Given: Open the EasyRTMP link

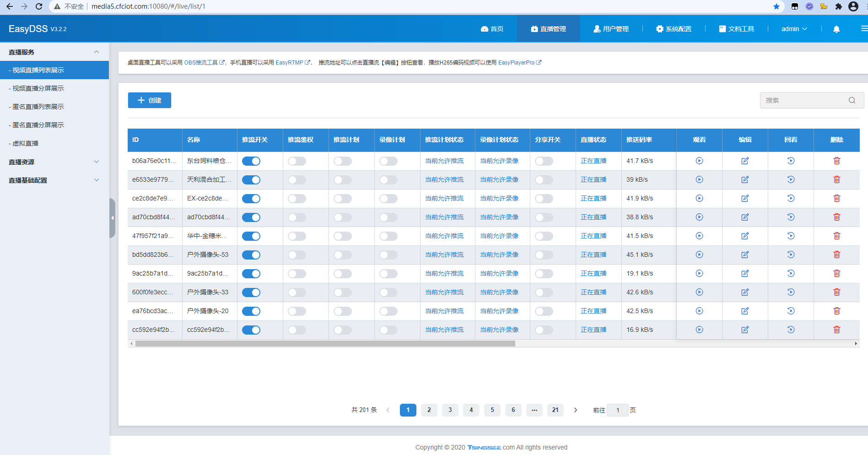Looking at the screenshot, I should [293, 63].
